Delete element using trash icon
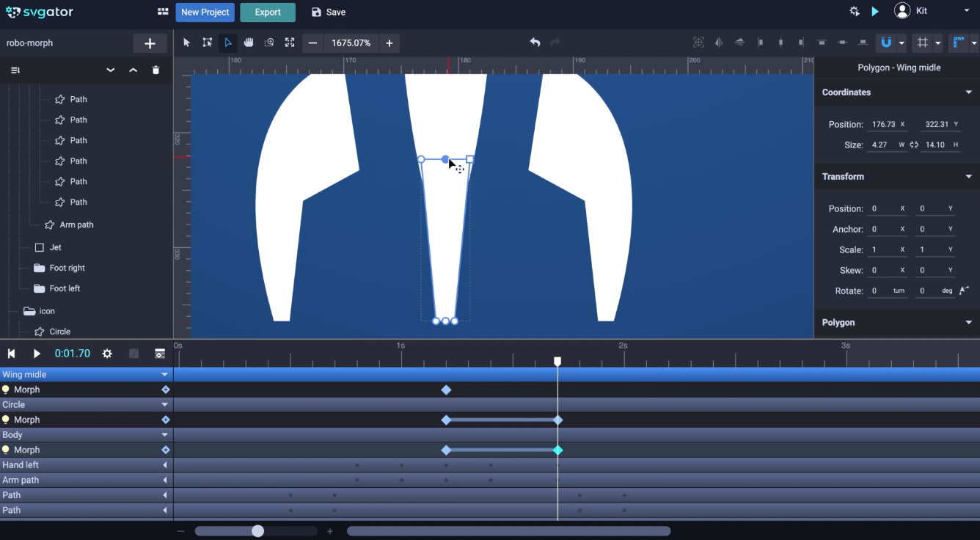The width and height of the screenshot is (980, 540). pos(156,70)
